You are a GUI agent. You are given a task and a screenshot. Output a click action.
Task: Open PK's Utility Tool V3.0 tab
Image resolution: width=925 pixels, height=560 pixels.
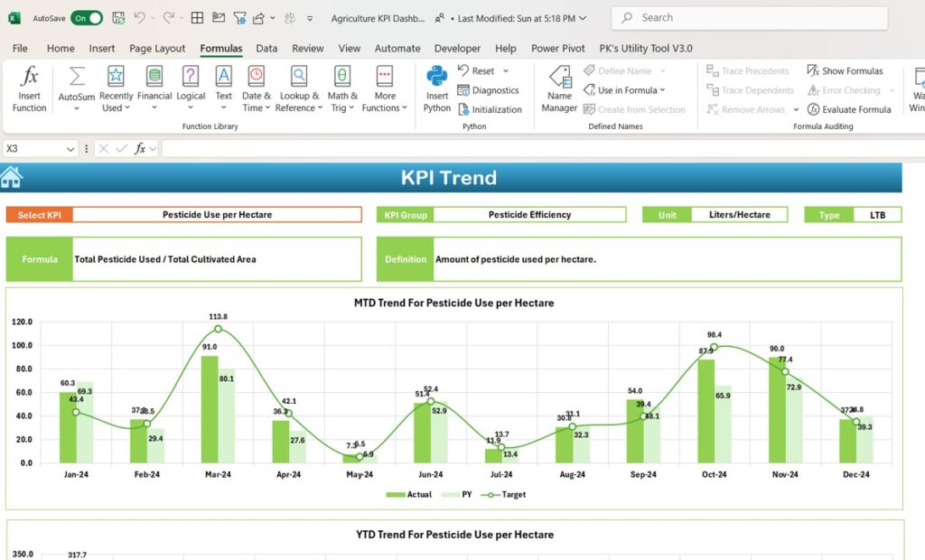[646, 49]
